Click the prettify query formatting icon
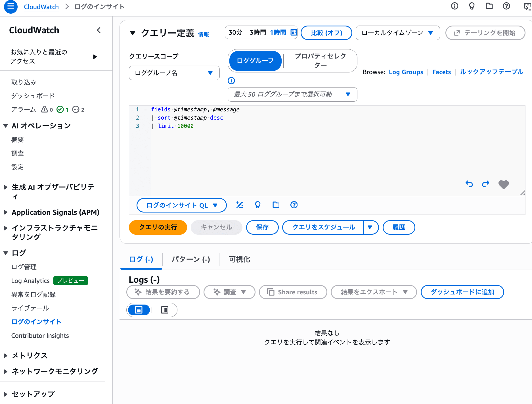Screen dimensions: 532x404 [x=240, y=205]
